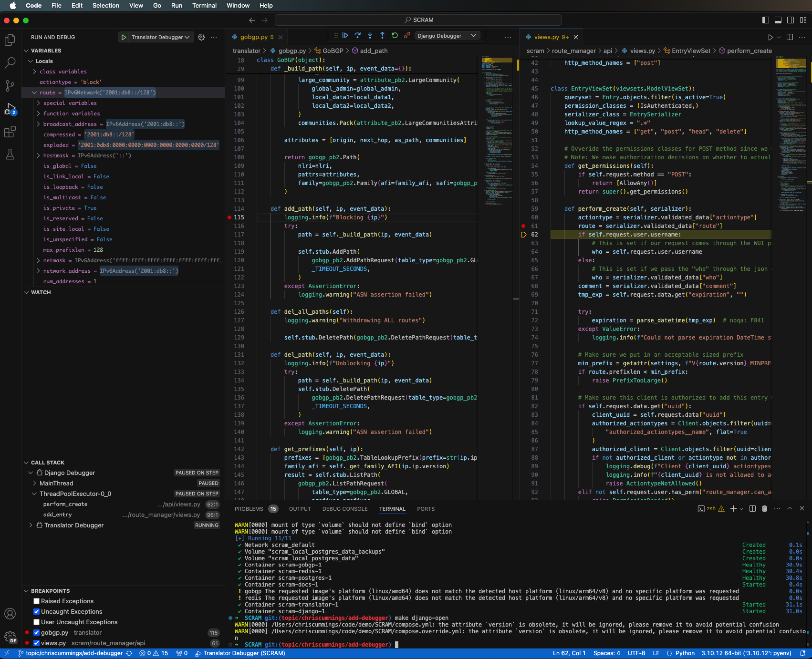812x659 pixels.
Task: Customize layout icon in title bar
Action: coord(803,20)
